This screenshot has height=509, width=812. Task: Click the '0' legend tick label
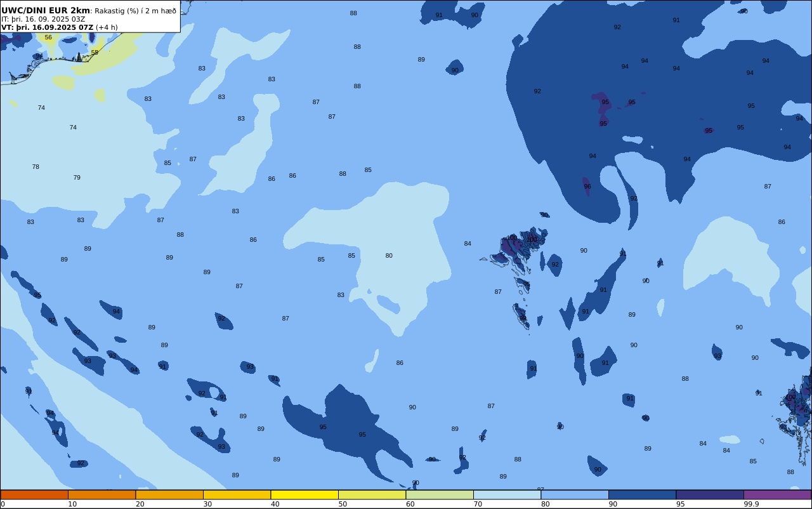pos(3,504)
